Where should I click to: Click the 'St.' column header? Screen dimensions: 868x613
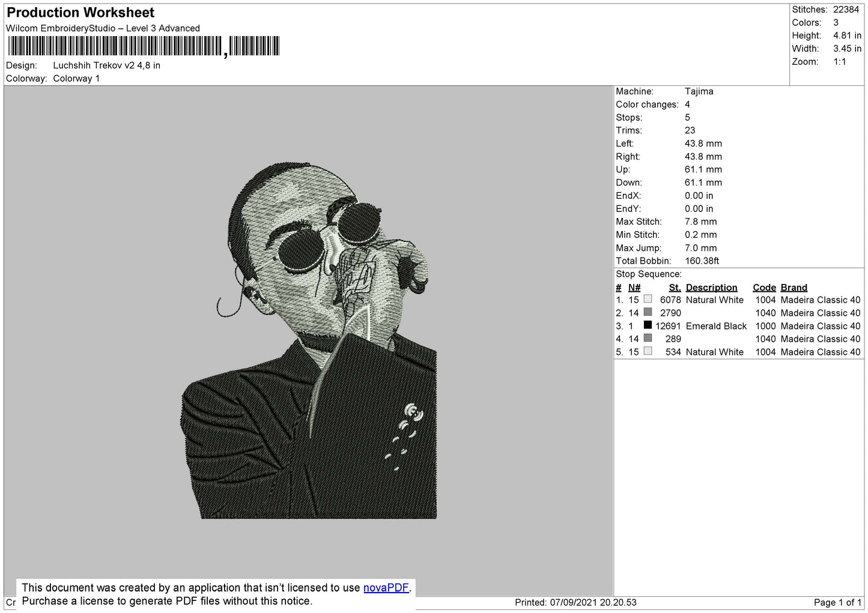coord(675,288)
